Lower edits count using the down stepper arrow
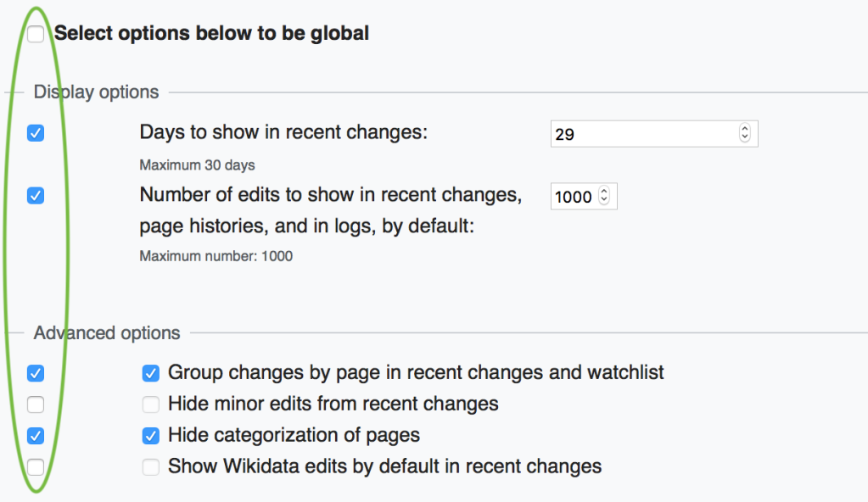This screenshot has width=868, height=502. click(604, 200)
